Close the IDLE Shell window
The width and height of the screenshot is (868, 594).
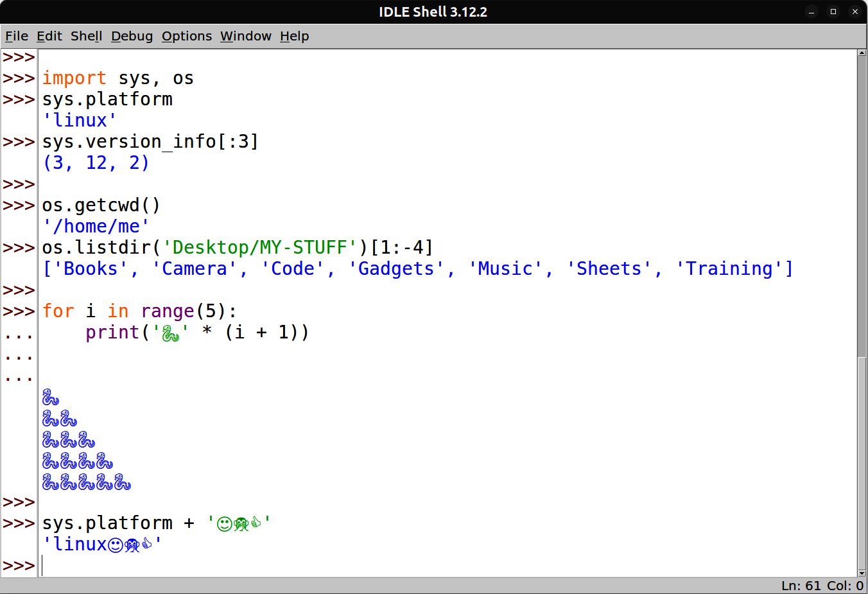tap(855, 12)
